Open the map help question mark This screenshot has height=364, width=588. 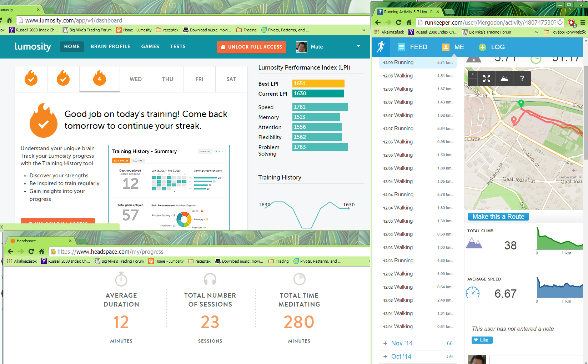[522, 78]
